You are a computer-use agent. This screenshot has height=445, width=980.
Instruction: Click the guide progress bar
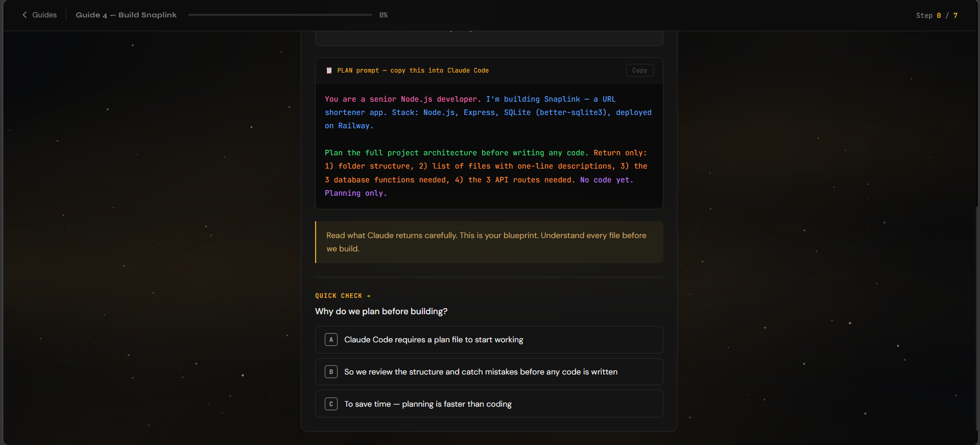pos(280,15)
